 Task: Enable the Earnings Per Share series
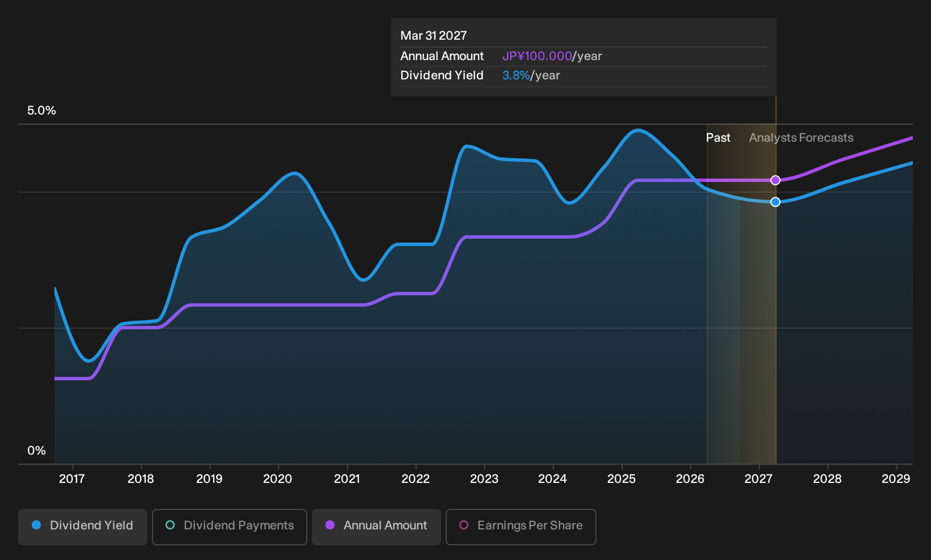tap(521, 527)
